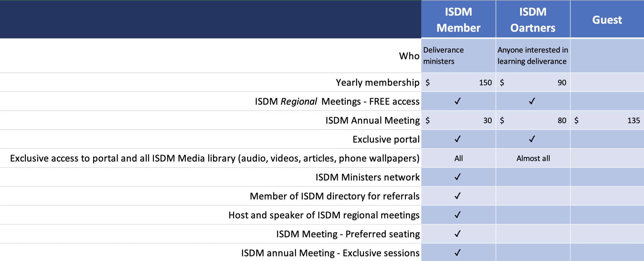Select the ISDM Oartners column header
This screenshot has height=261, width=644.
[x=533, y=20]
